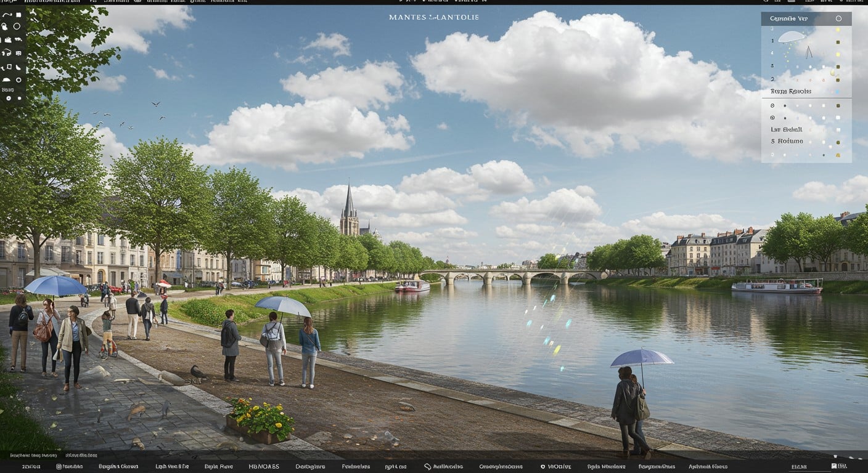
Task: Click the light blue swatch beside Rcap Rsuole
Action: tap(837, 92)
